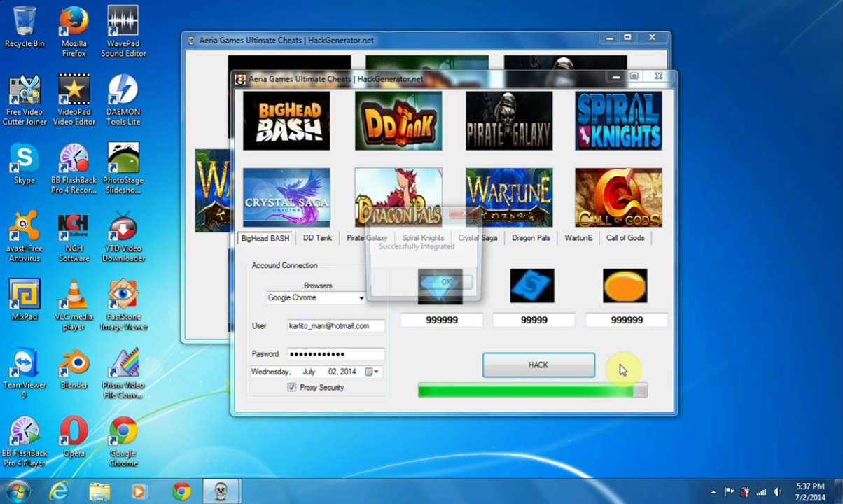This screenshot has height=504, width=843.
Task: Switch to the BigHead BASH tab
Action: point(265,238)
